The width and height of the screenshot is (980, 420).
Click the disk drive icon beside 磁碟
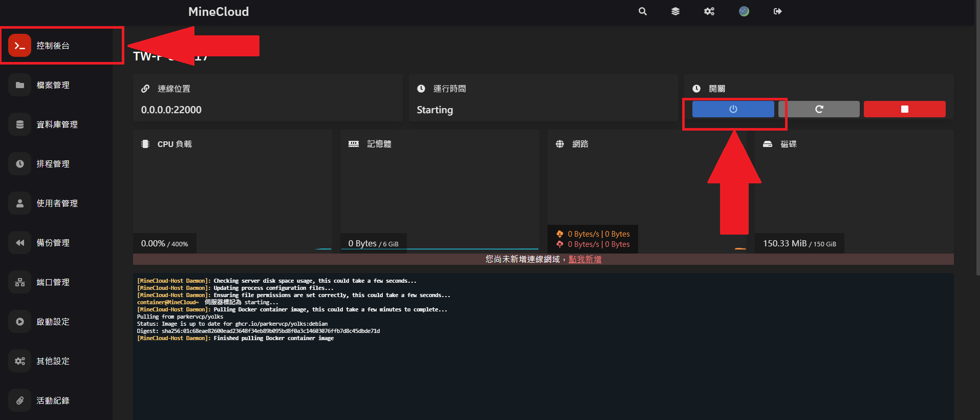point(768,144)
